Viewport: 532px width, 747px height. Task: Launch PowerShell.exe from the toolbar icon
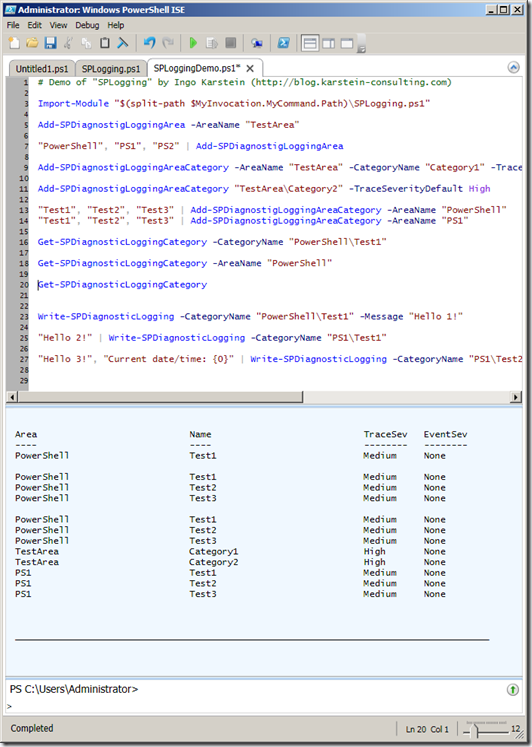tap(283, 43)
